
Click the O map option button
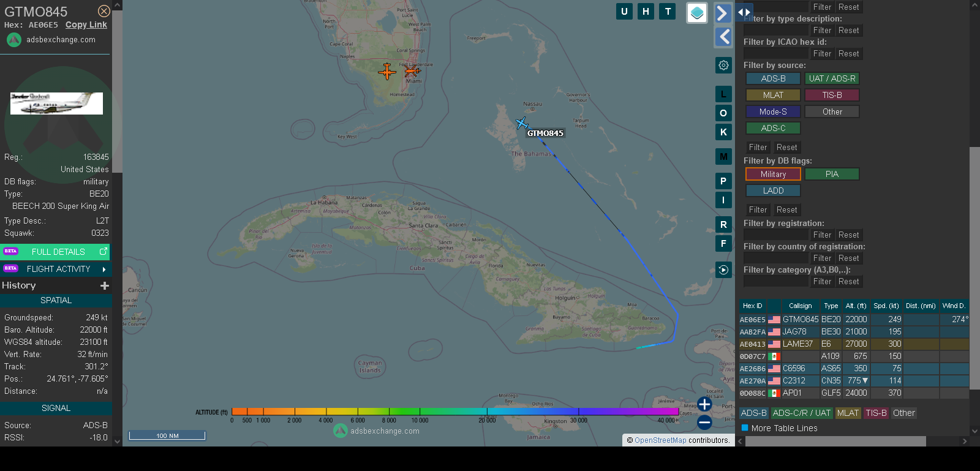(x=723, y=113)
